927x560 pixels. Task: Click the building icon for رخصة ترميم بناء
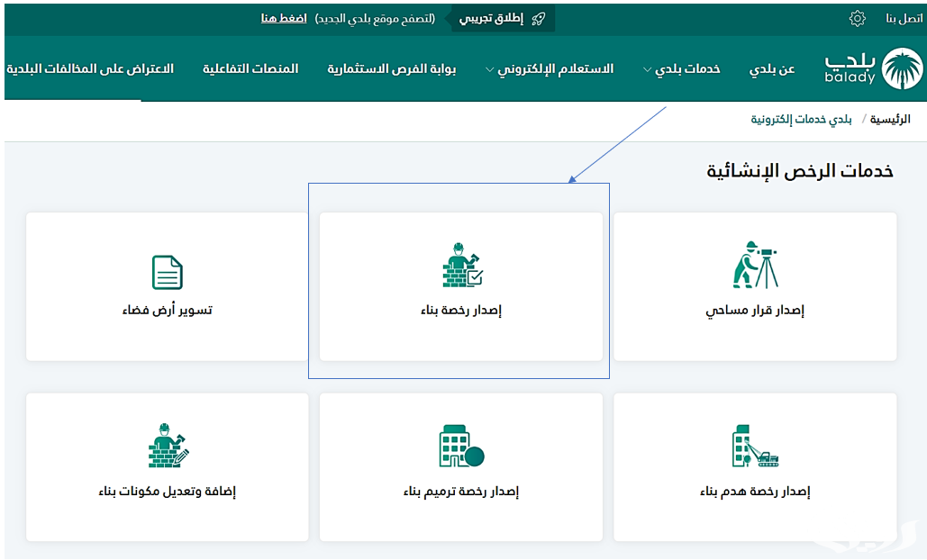462,446
